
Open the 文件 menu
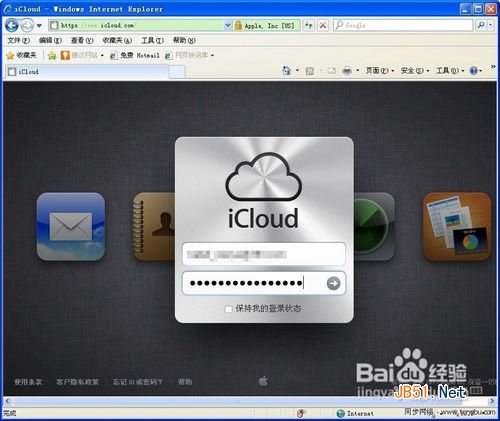pyautogui.click(x=19, y=40)
